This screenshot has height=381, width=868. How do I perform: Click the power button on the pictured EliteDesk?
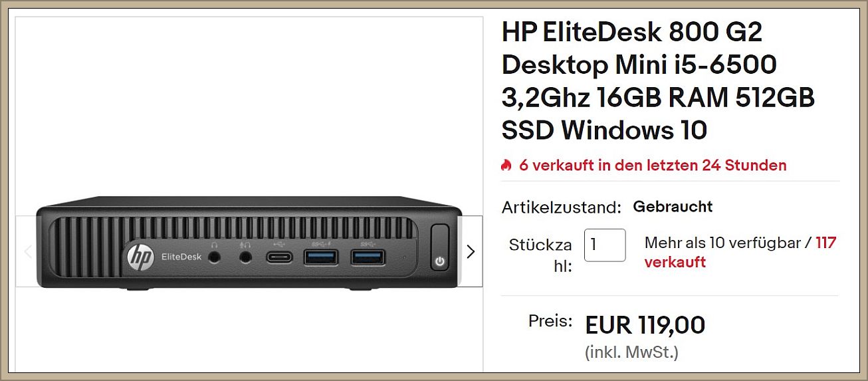point(439,249)
